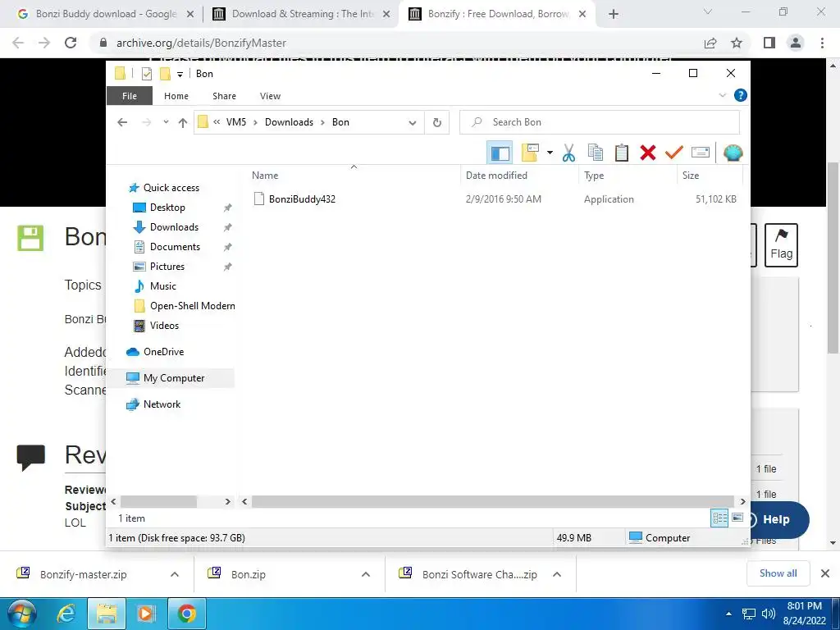840x630 pixels.
Task: Open the File ribbon tab
Action: [130, 96]
